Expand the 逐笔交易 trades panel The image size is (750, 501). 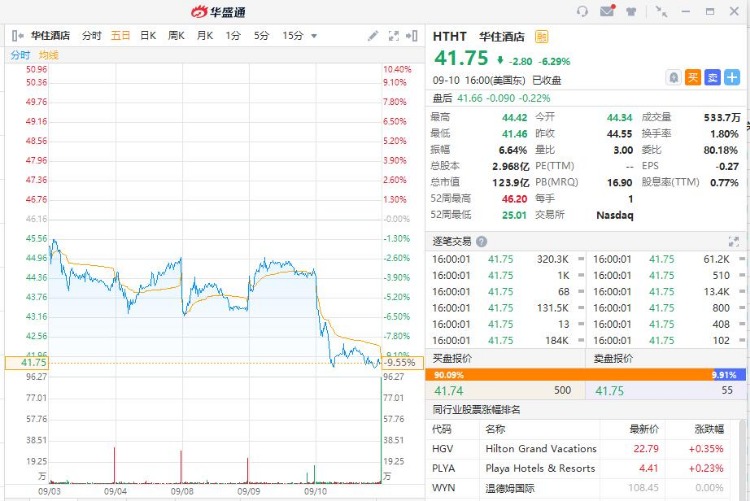[x=734, y=242]
